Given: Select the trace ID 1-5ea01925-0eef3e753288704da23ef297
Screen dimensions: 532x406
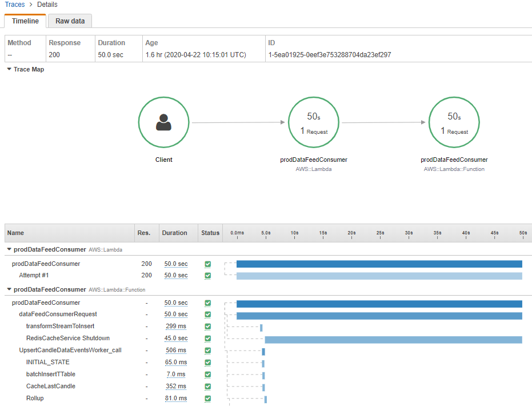Looking at the screenshot, I should pos(330,55).
